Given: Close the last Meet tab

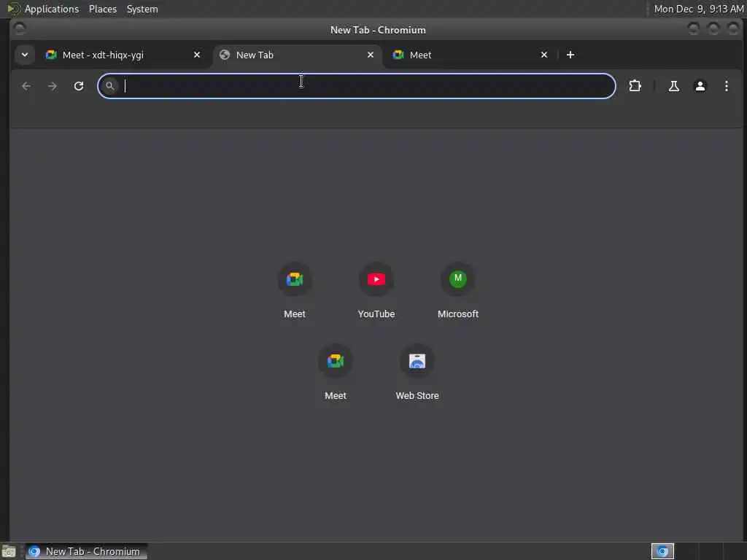Looking at the screenshot, I should tap(544, 55).
